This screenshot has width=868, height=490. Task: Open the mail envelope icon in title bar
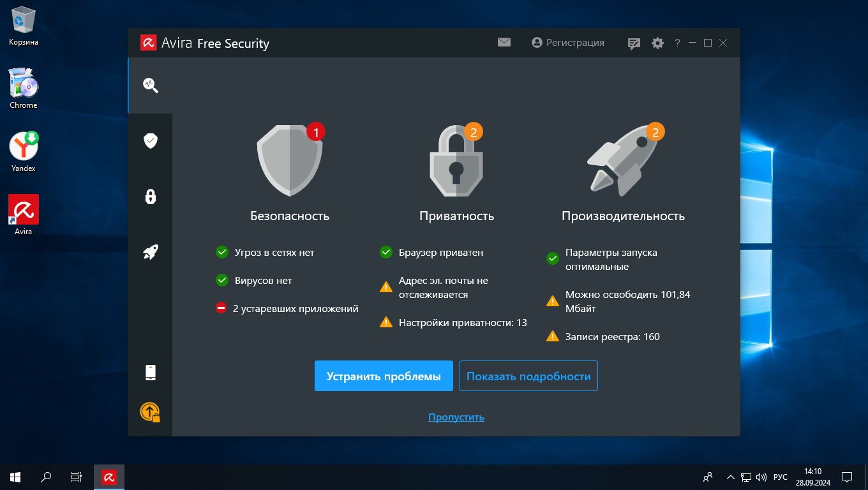coord(504,43)
